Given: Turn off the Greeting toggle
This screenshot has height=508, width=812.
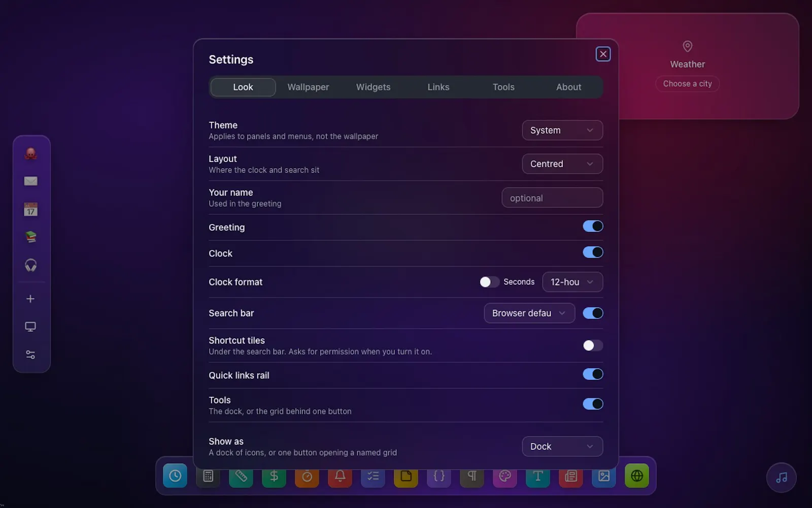Looking at the screenshot, I should pos(593,226).
